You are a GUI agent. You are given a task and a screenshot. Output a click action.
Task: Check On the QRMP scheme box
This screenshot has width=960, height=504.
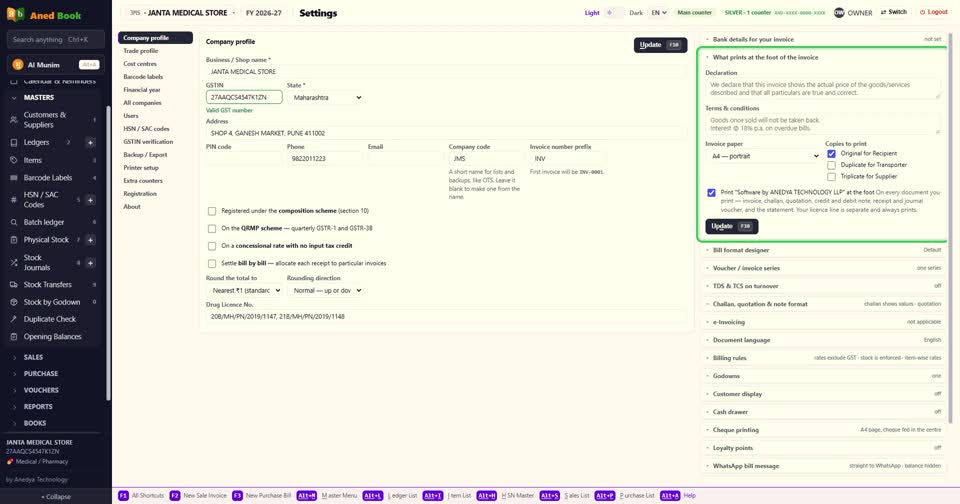point(212,228)
